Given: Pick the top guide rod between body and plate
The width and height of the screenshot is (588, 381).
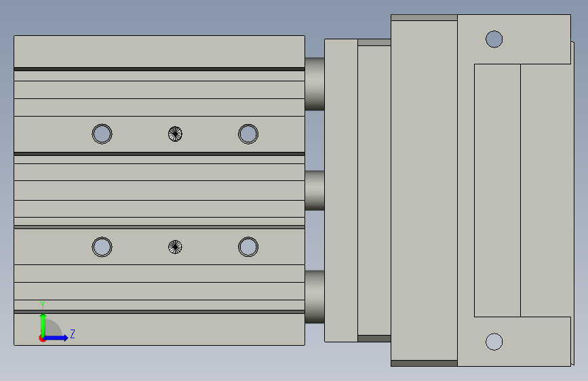Looking at the screenshot, I should pos(315,83).
